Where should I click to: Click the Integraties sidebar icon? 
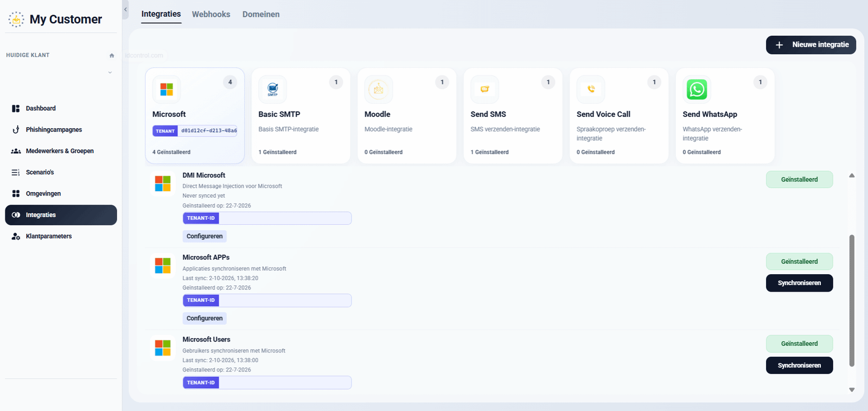tap(16, 215)
